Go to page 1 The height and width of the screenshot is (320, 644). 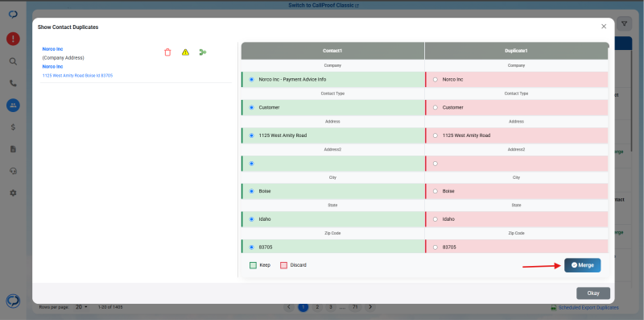coord(303,307)
